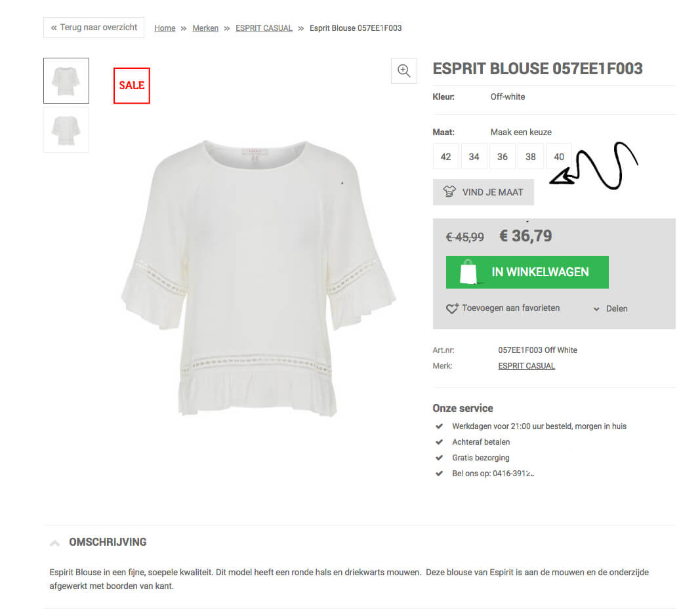Click the heart icon for favorites

tap(452, 308)
